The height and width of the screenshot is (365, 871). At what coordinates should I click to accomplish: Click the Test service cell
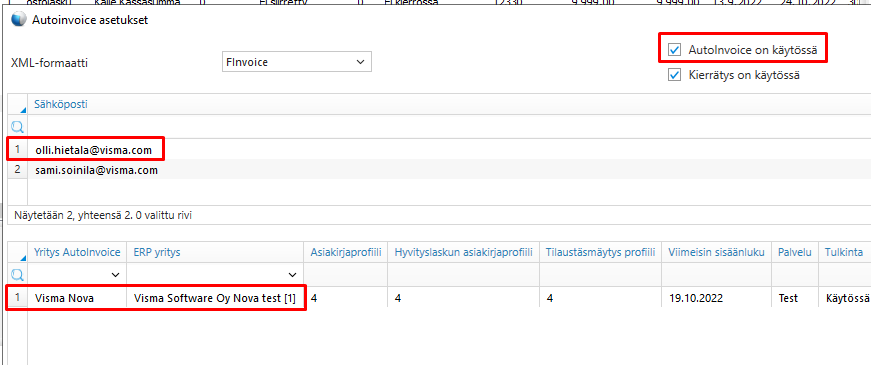pyautogui.click(x=795, y=298)
